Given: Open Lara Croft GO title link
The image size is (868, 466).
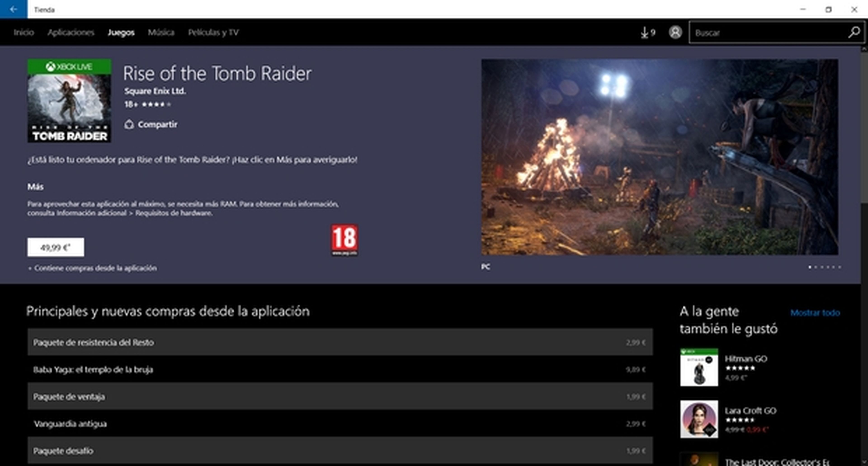Looking at the screenshot, I should (750, 411).
